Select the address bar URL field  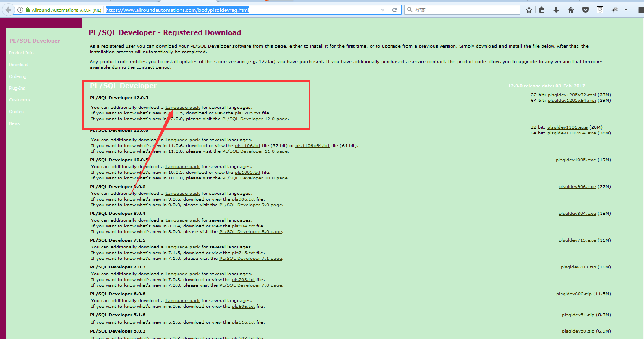(x=242, y=10)
